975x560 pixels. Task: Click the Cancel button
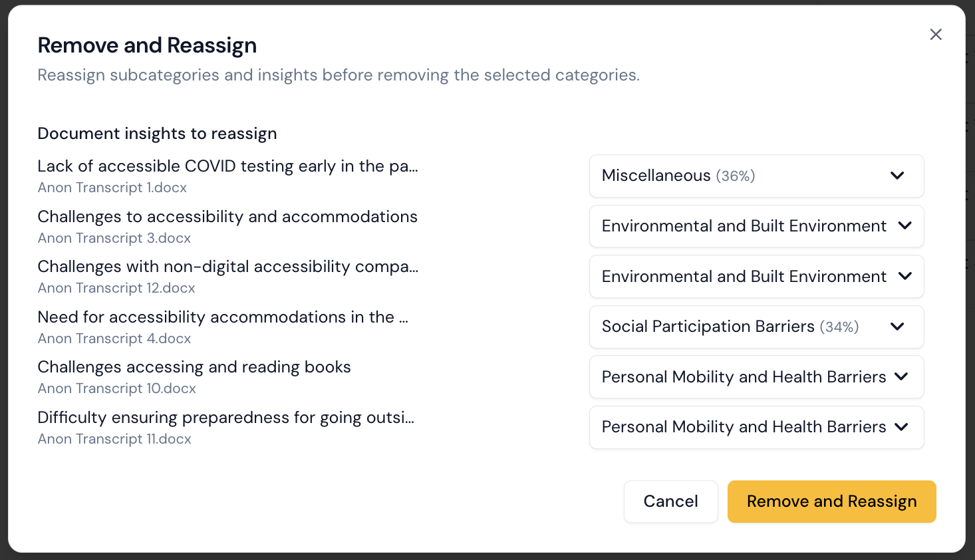pos(670,501)
